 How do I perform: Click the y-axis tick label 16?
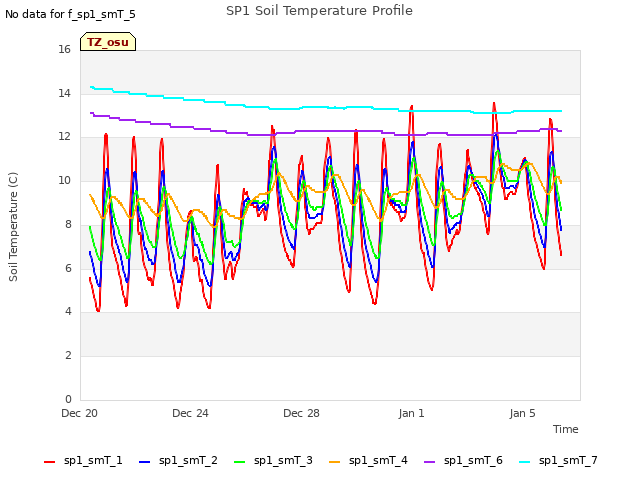click(x=64, y=50)
